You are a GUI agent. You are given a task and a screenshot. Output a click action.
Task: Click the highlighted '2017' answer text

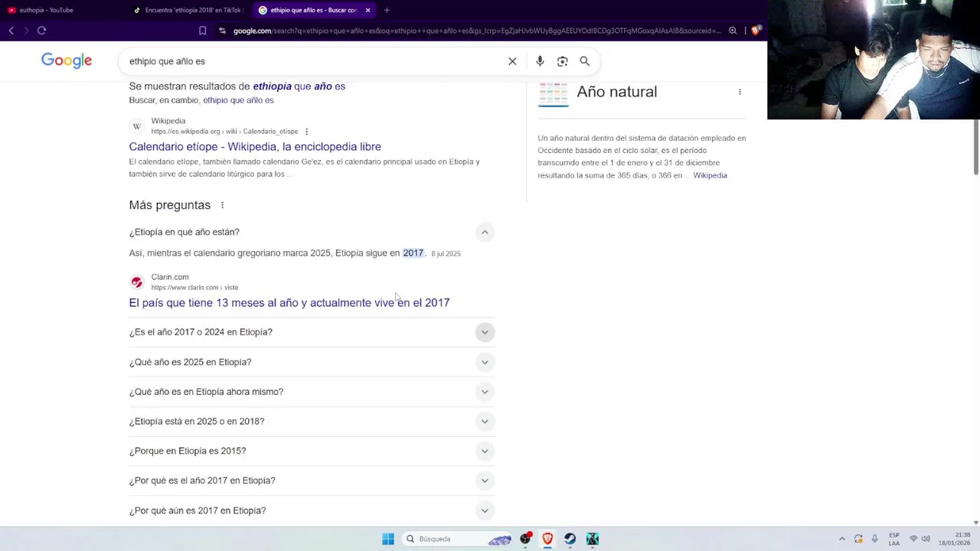click(x=413, y=253)
